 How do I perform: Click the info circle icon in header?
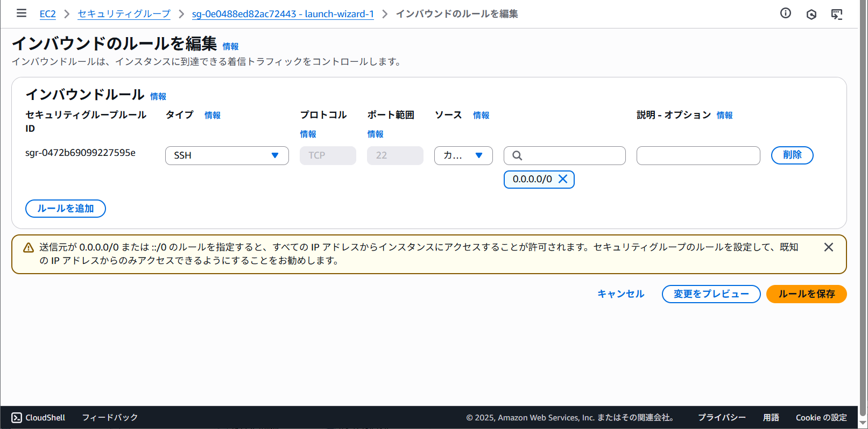(786, 13)
